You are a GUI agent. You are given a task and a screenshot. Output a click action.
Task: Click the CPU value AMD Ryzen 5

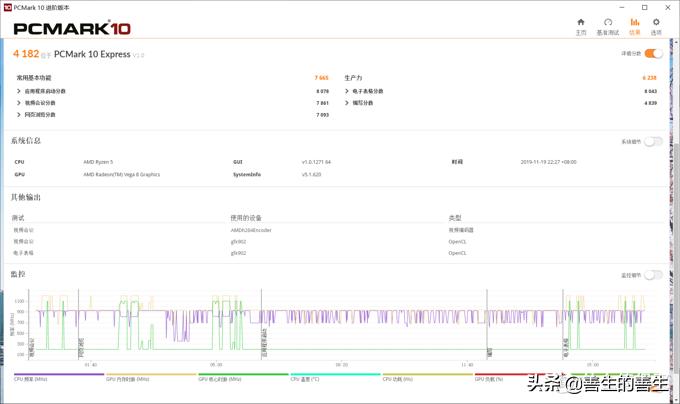(98, 162)
